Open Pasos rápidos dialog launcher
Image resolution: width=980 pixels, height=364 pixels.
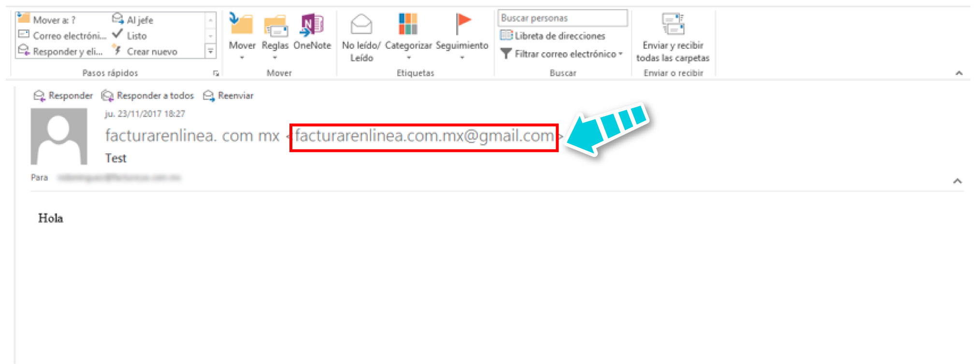pyautogui.click(x=216, y=73)
